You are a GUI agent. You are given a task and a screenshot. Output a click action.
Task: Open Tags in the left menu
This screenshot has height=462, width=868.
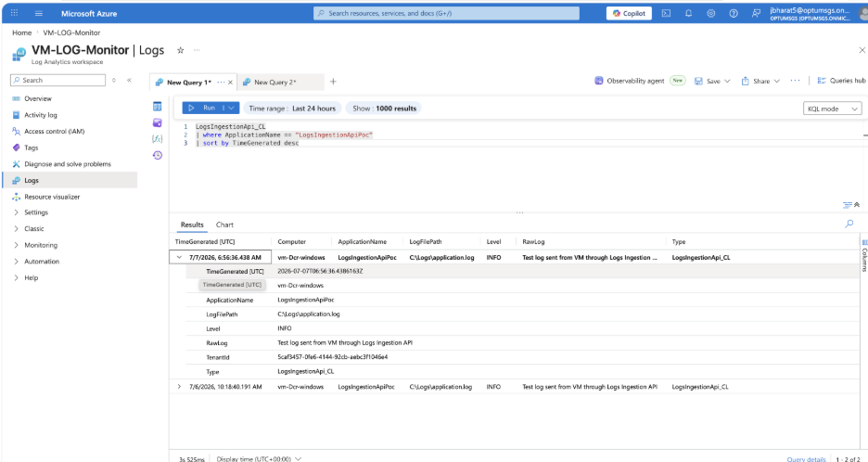(x=31, y=148)
